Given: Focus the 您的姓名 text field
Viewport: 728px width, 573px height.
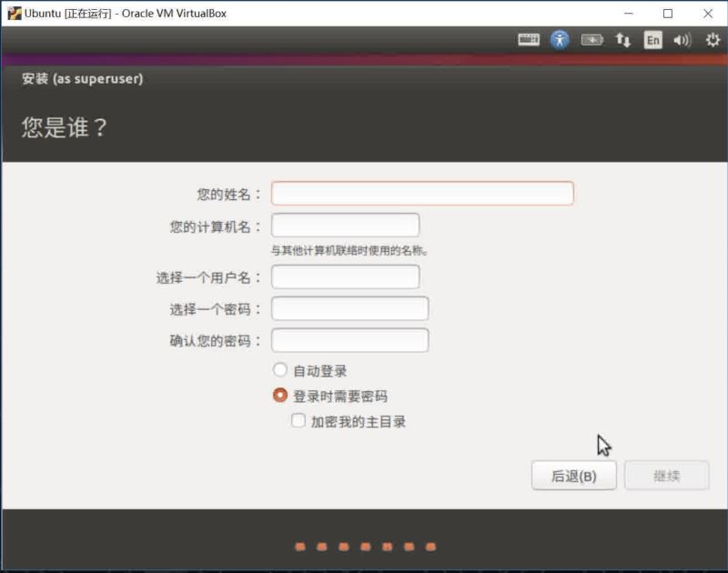Looking at the screenshot, I should [x=422, y=194].
